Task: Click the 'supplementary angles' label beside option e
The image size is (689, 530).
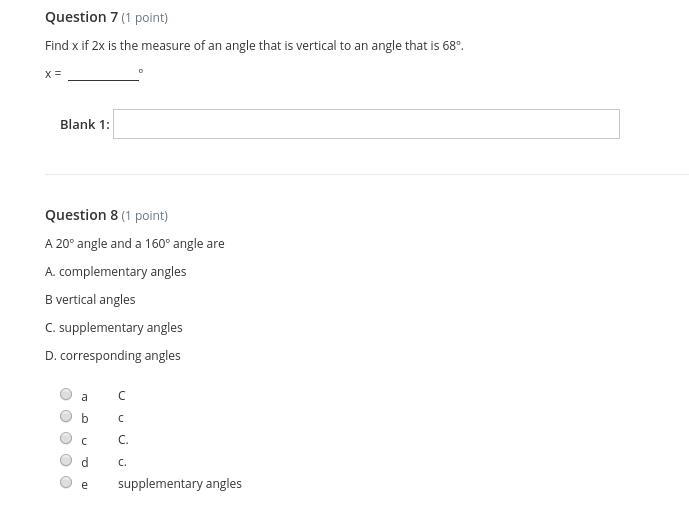Action: tap(180, 484)
